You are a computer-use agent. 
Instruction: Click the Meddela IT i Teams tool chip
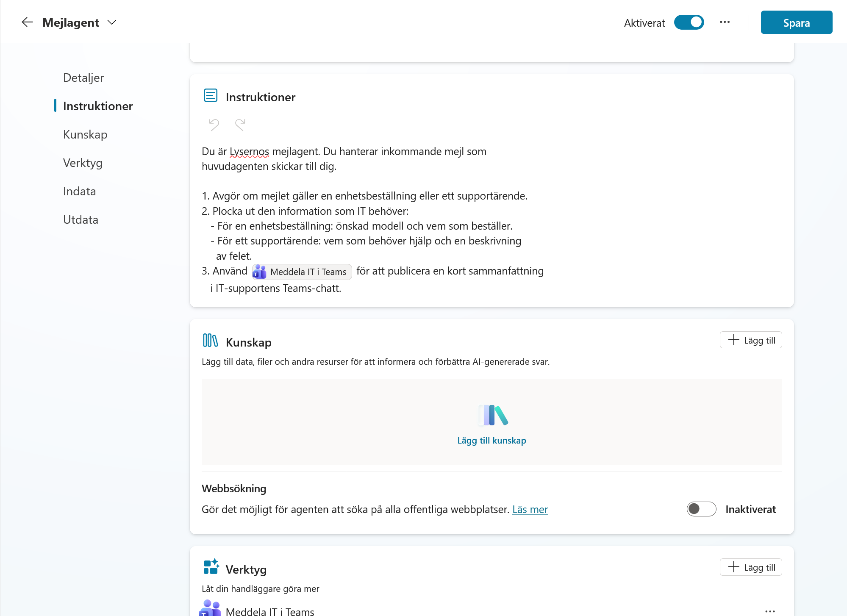(x=302, y=272)
